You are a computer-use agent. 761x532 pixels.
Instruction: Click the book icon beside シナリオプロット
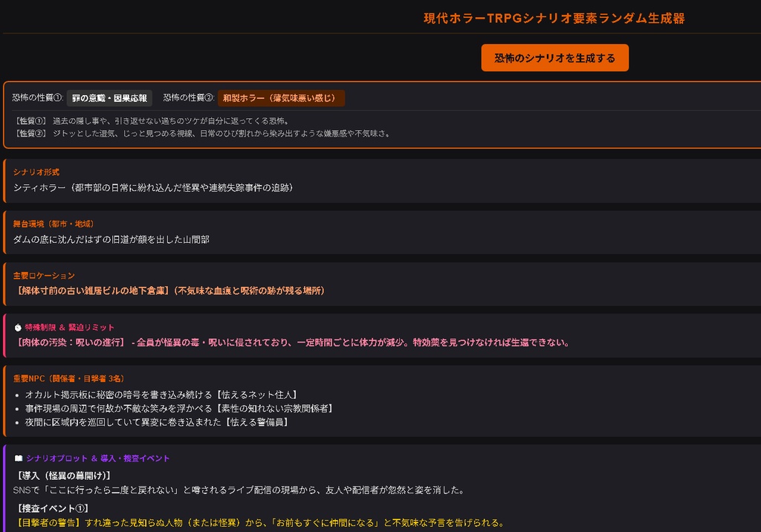(19, 458)
